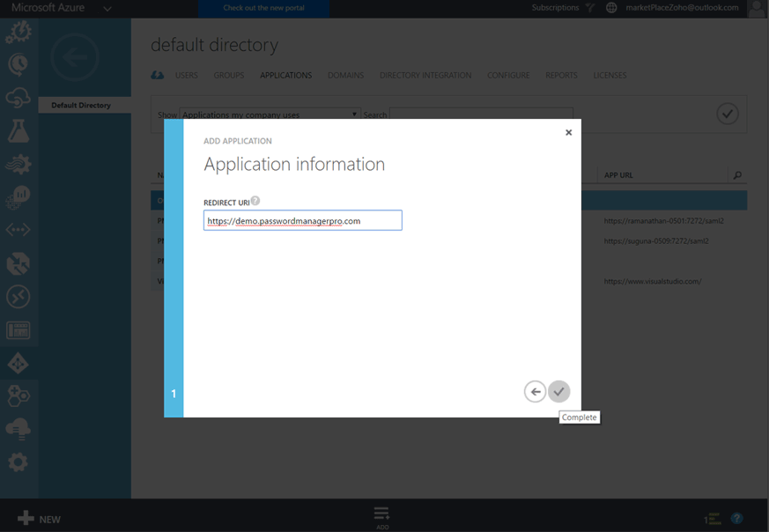The height and width of the screenshot is (532, 769).
Task: Open account marketPlaceZoho@outlook.com menu
Action: click(682, 7)
